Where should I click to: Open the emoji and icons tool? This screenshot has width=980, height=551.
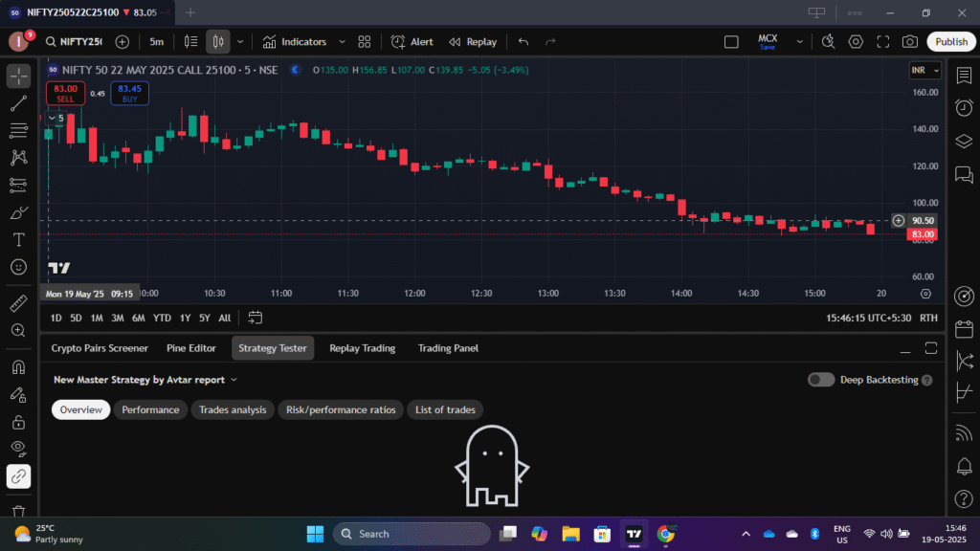[19, 267]
